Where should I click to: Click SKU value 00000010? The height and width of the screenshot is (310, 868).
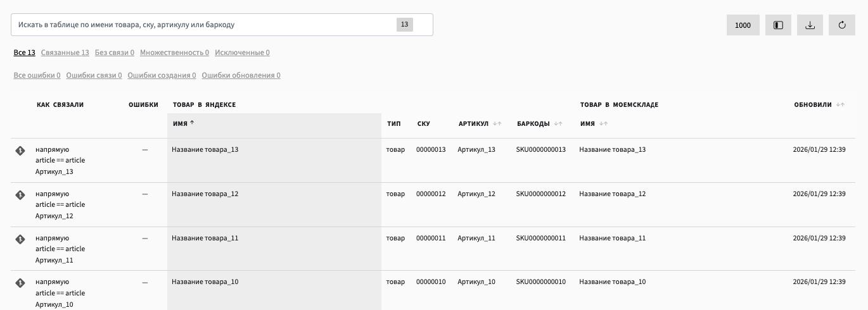click(431, 282)
